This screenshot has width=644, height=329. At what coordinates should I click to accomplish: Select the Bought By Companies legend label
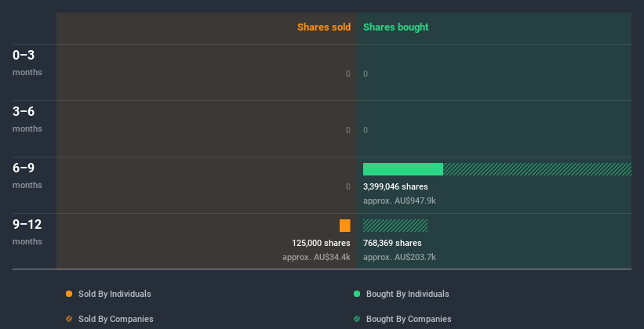click(x=409, y=319)
